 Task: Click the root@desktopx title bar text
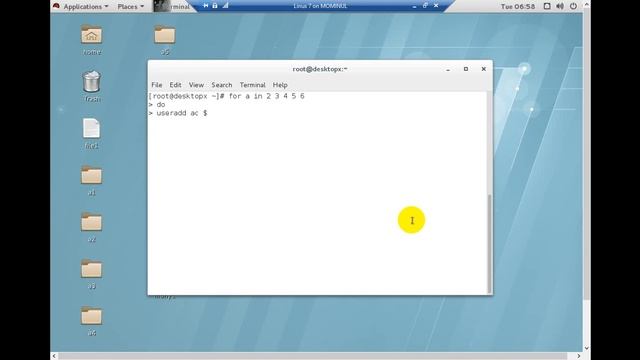[320, 69]
